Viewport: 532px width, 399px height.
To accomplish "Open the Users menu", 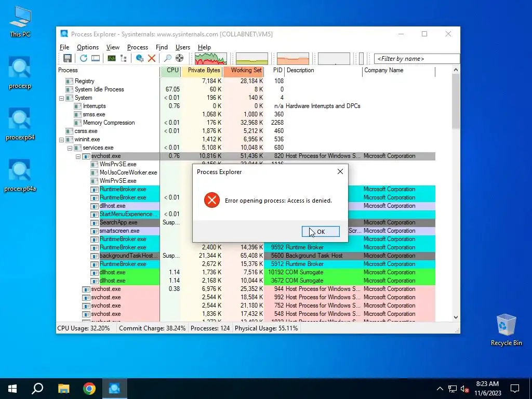I will coord(182,47).
